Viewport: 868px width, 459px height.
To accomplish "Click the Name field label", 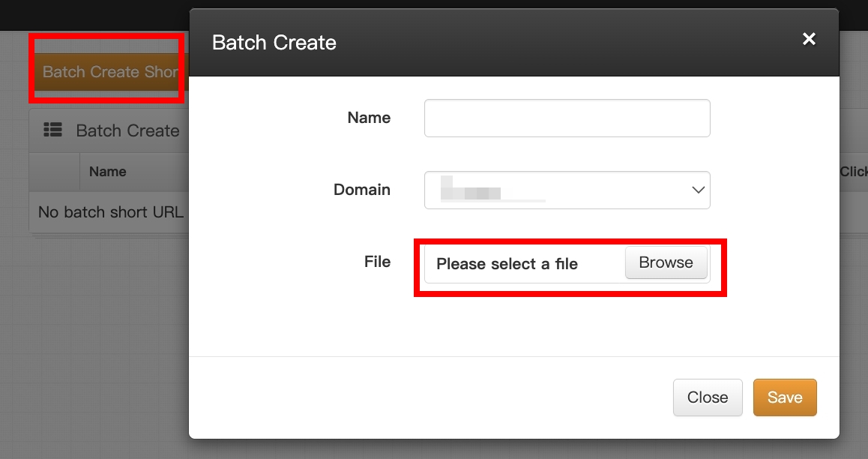I will point(369,118).
